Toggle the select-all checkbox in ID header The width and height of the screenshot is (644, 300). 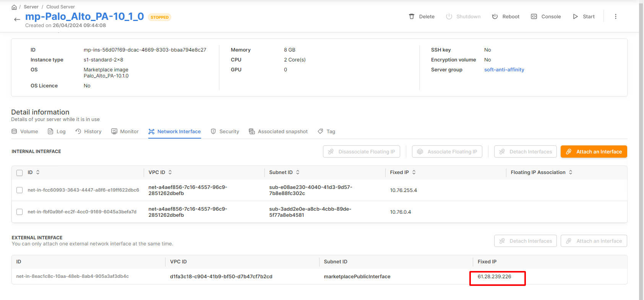(19, 173)
